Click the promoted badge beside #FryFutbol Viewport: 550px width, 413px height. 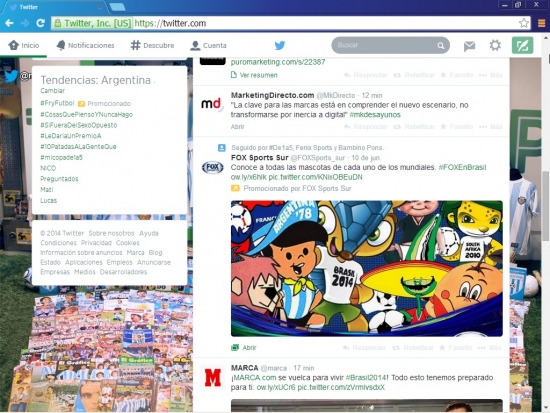click(x=81, y=104)
